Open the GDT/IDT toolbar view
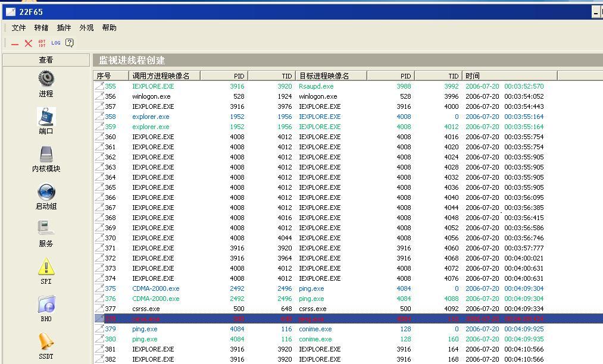This screenshot has height=364, width=603. pos(42,43)
